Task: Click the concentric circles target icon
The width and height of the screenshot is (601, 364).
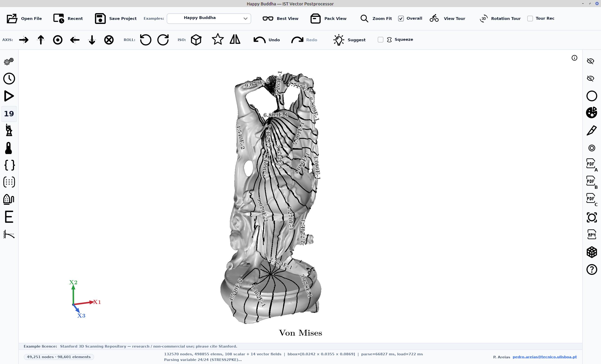Action: (x=591, y=148)
